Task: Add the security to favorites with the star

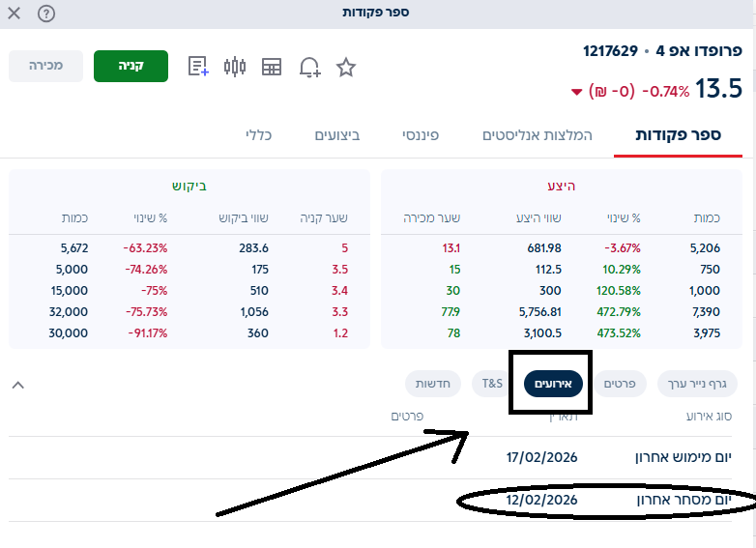Action: point(346,67)
